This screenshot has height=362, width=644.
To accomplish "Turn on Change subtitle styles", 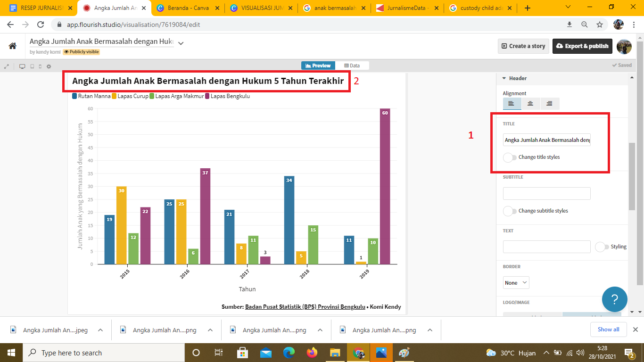I will [x=510, y=211].
